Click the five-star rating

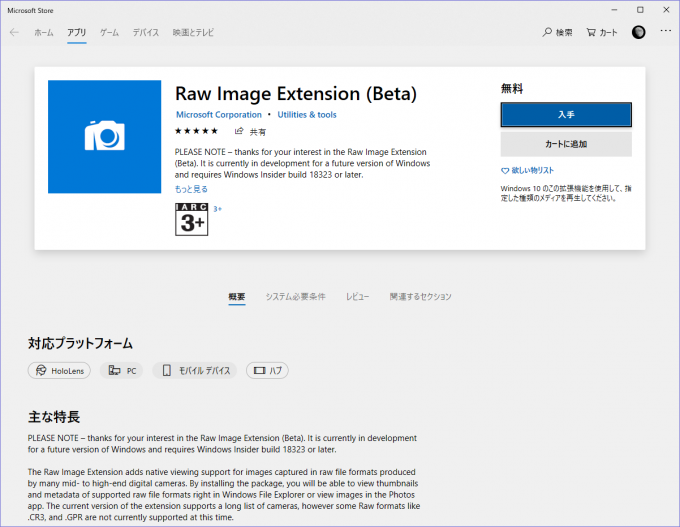pos(196,131)
